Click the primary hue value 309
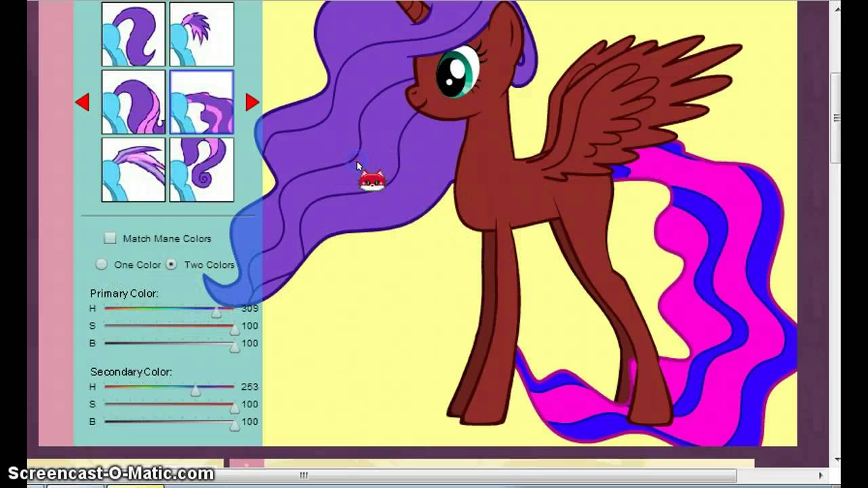Image resolution: width=868 pixels, height=488 pixels. point(250,308)
